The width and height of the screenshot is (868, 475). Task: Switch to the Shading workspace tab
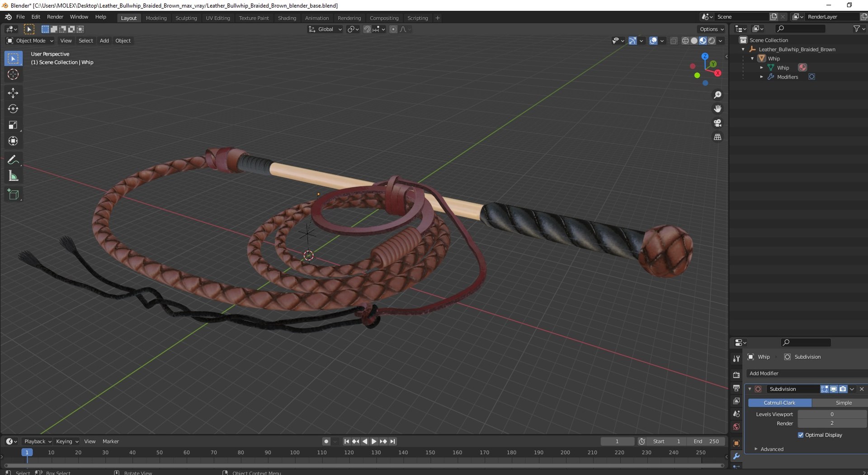(x=287, y=18)
